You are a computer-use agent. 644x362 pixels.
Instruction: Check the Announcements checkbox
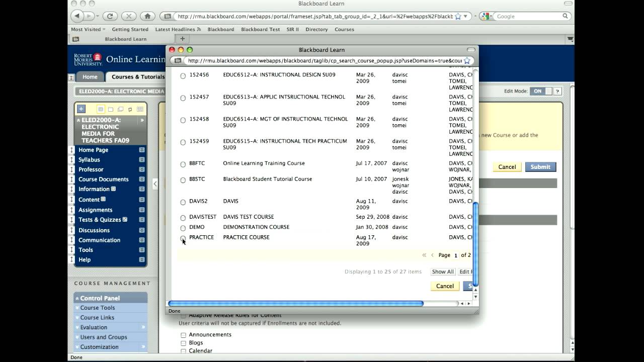click(183, 335)
